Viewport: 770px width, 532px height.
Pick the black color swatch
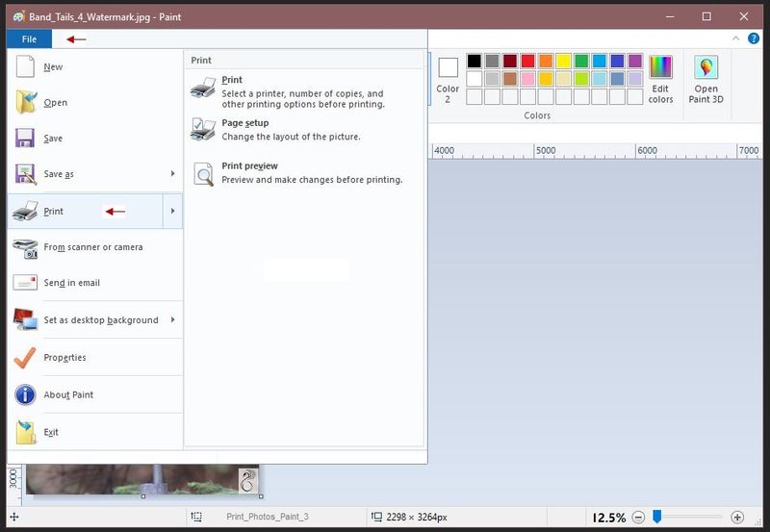coord(474,61)
